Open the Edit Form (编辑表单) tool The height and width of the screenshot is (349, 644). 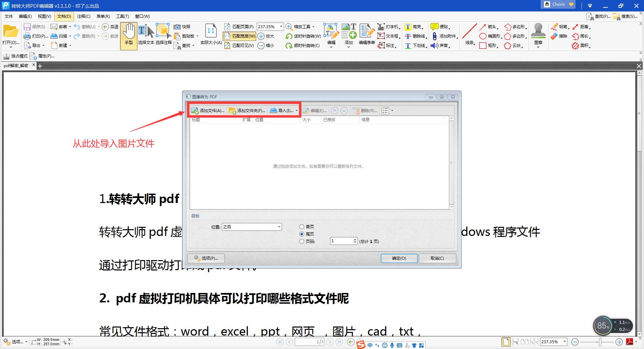click(367, 34)
